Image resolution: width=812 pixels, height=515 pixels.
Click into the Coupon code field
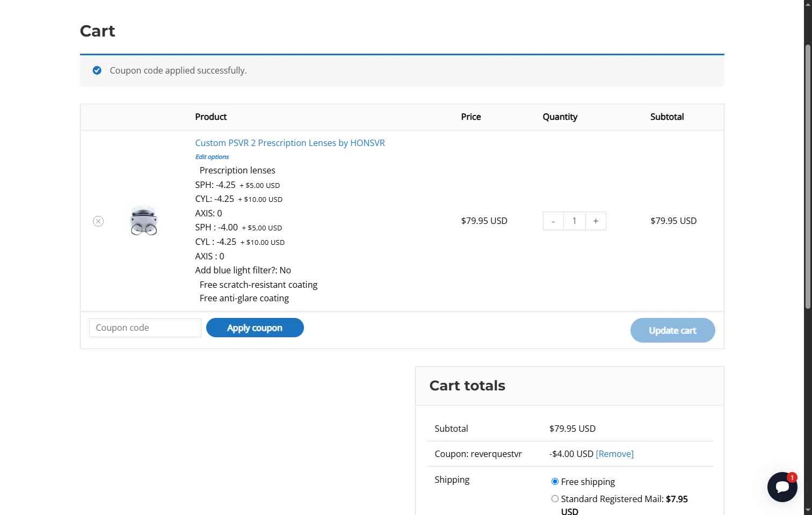coord(145,328)
